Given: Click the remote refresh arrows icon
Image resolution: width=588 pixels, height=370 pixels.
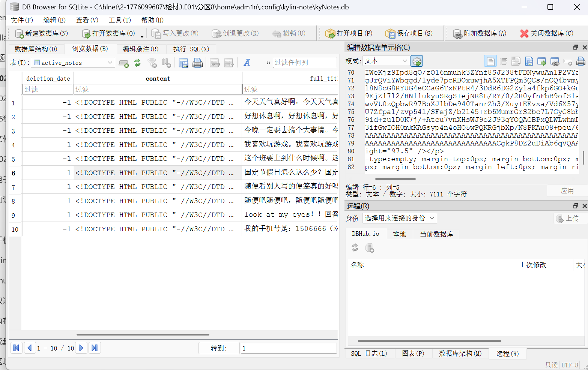Looking at the screenshot, I should click(x=355, y=248).
